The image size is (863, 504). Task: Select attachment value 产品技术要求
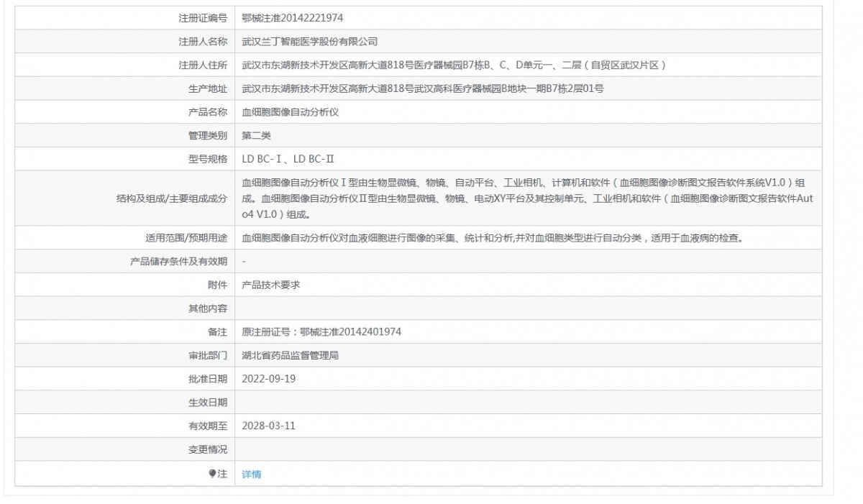271,285
